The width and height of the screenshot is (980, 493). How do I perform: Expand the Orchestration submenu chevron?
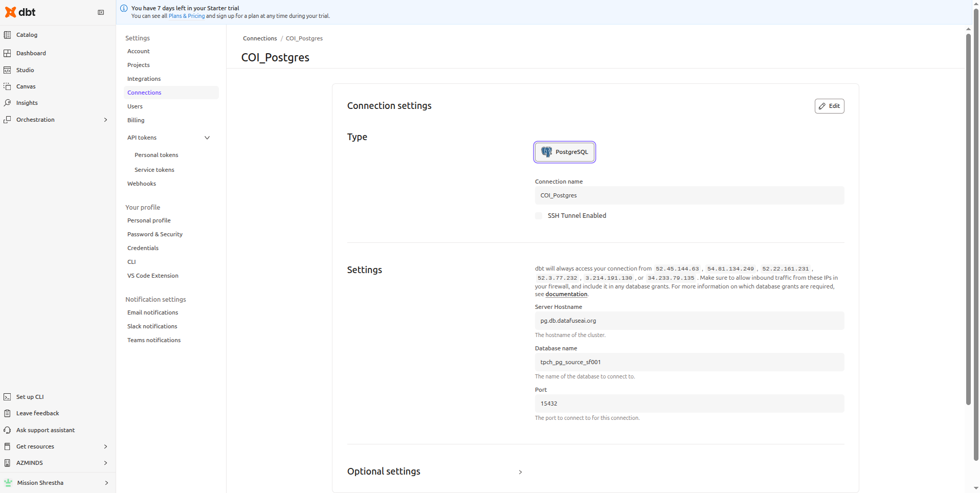click(x=106, y=120)
